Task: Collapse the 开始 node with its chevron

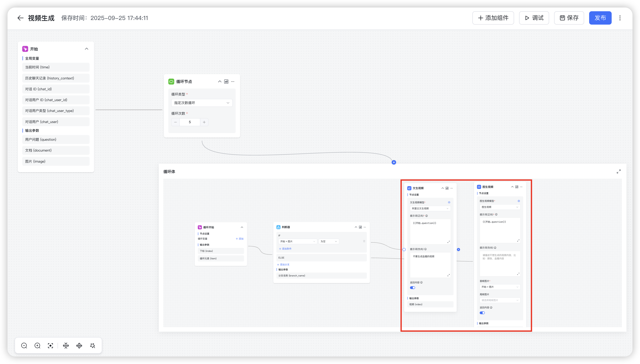Action: (x=87, y=49)
